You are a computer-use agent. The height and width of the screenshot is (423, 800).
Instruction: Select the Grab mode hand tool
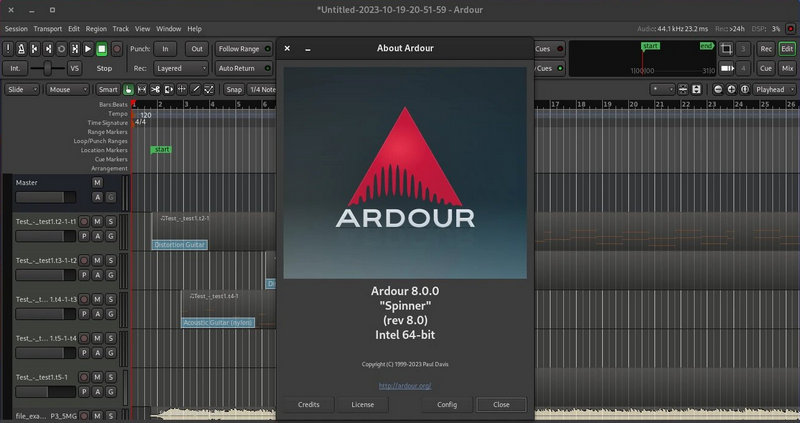coord(129,89)
